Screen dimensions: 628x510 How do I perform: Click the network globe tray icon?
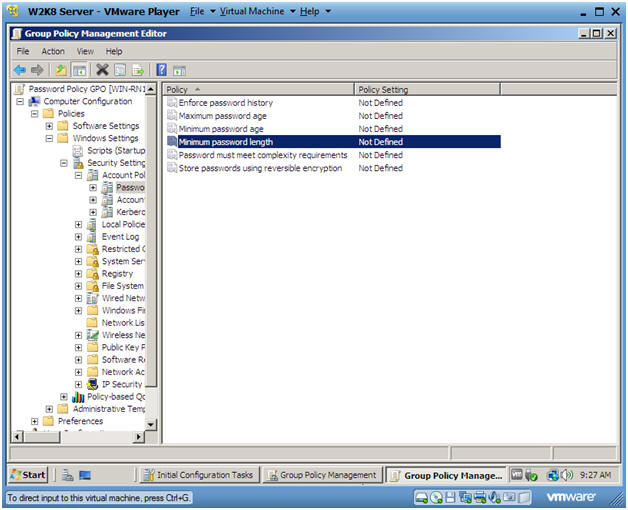pos(553,476)
